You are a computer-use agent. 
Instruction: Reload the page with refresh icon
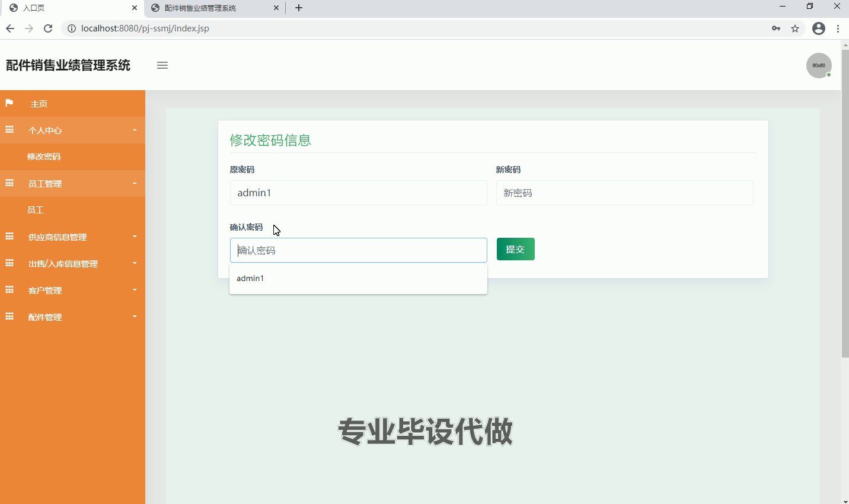point(48,28)
